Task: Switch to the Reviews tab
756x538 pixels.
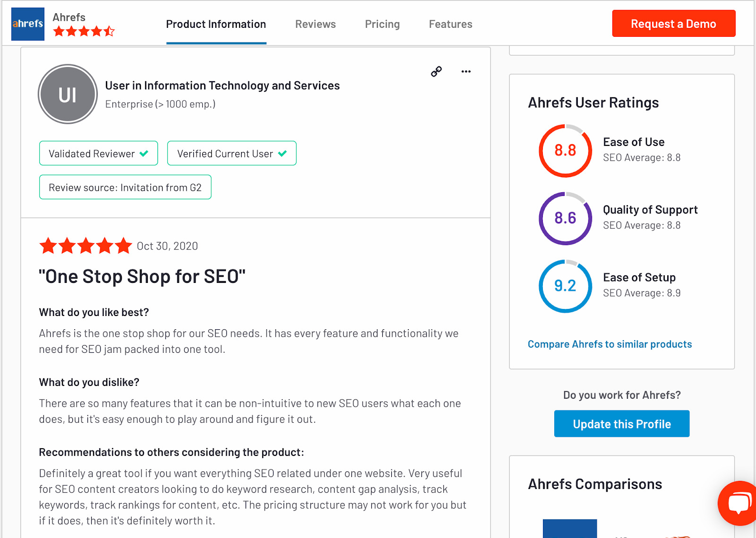Action: pos(315,24)
